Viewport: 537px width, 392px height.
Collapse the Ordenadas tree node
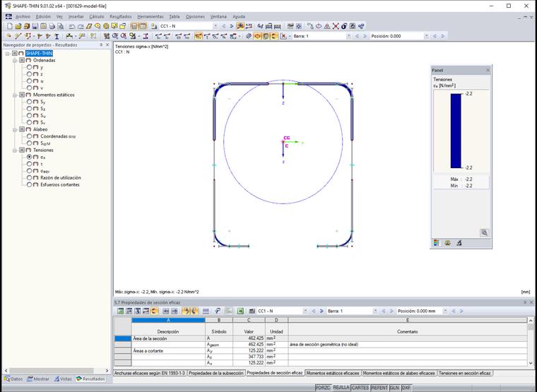tap(15, 60)
